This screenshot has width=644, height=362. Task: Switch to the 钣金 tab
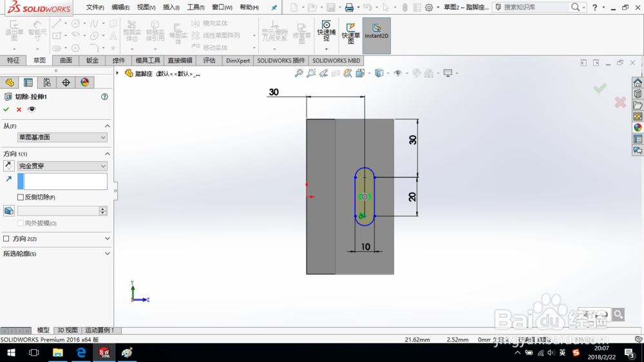tap(92, 61)
